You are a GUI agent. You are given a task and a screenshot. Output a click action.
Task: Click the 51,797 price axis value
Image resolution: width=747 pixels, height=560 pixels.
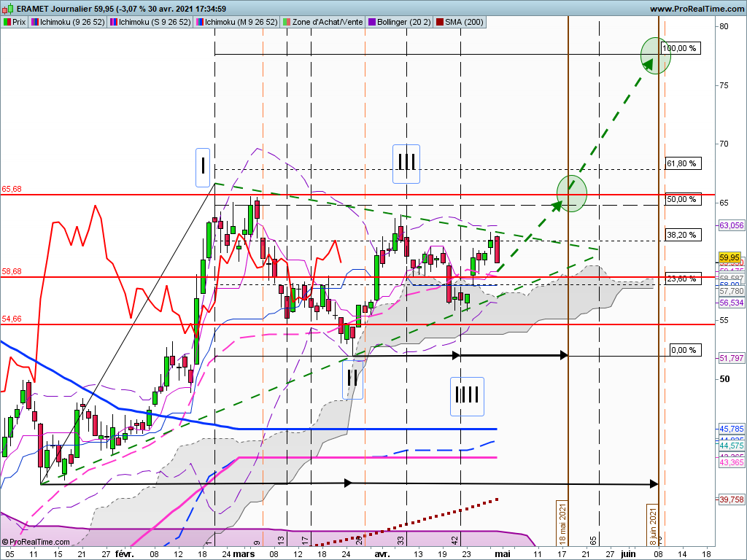coord(731,358)
